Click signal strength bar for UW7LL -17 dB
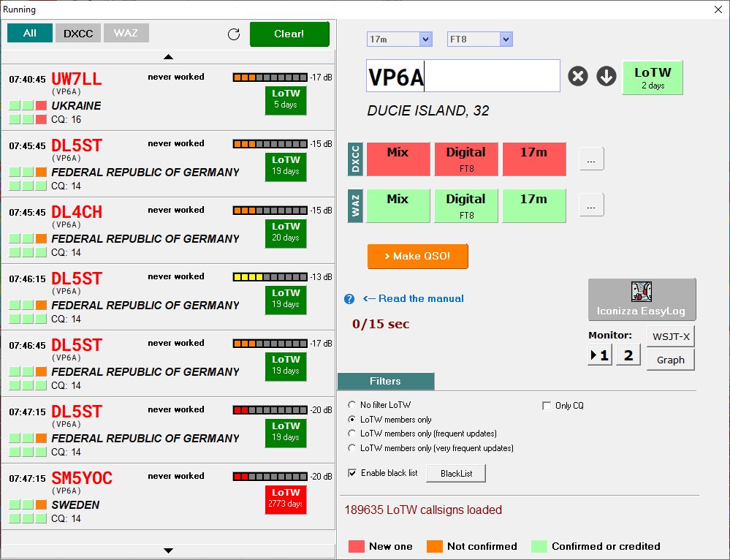730x560 pixels. (x=270, y=77)
